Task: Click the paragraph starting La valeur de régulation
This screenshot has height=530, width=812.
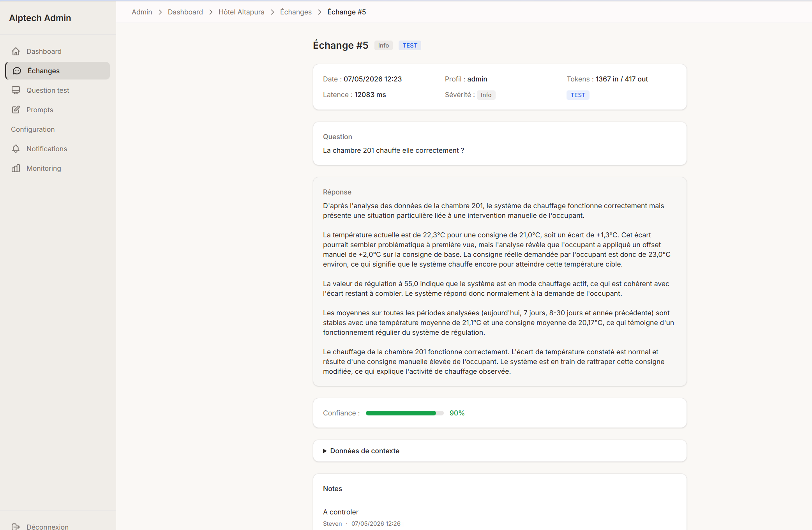Action: [496, 288]
